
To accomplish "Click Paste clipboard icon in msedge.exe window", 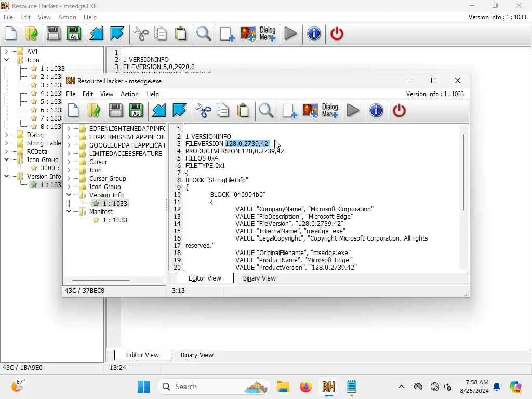I will pos(243,111).
